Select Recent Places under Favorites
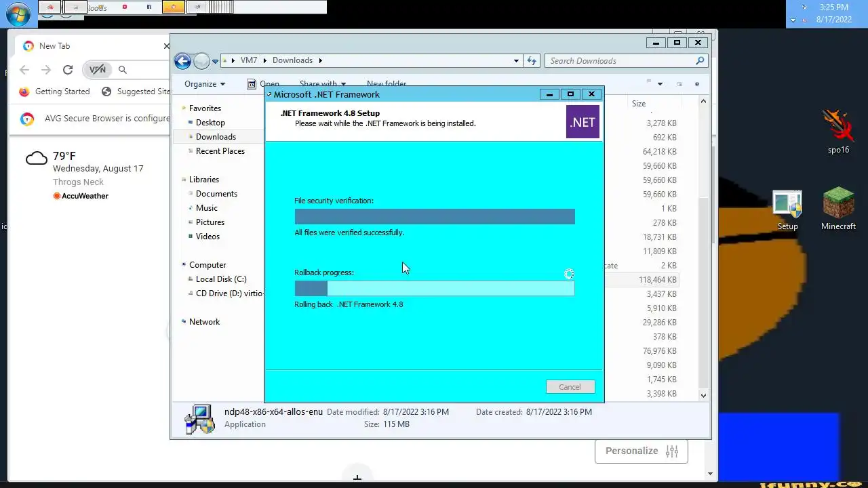 click(220, 151)
